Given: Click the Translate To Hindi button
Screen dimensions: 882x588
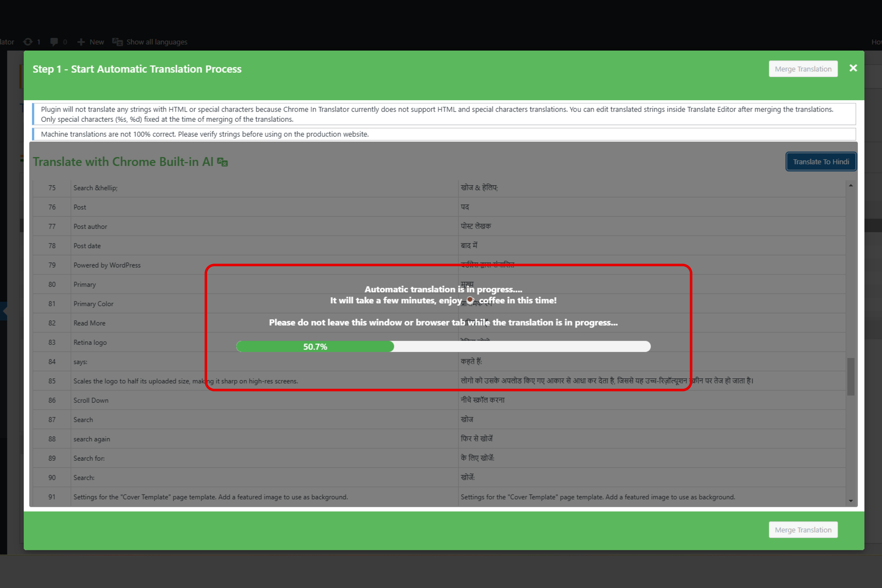Looking at the screenshot, I should pos(821,162).
